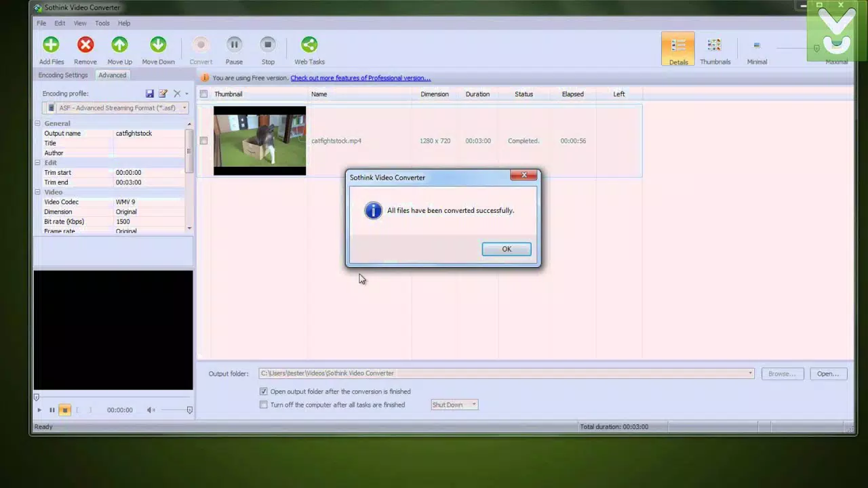Click the Stop toolbar button
Viewport: 868px width, 488px height.
tap(268, 51)
